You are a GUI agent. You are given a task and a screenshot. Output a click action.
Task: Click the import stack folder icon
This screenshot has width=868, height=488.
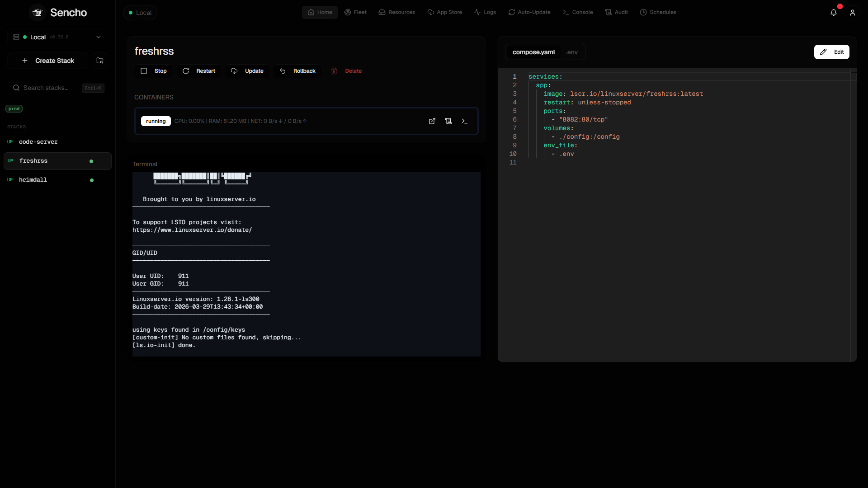[100, 61]
